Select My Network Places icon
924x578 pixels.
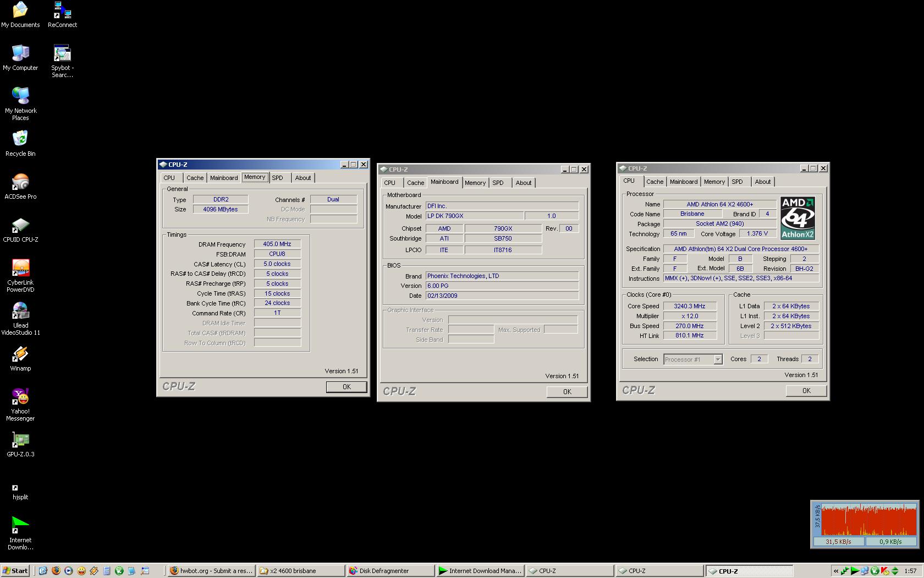(20, 104)
